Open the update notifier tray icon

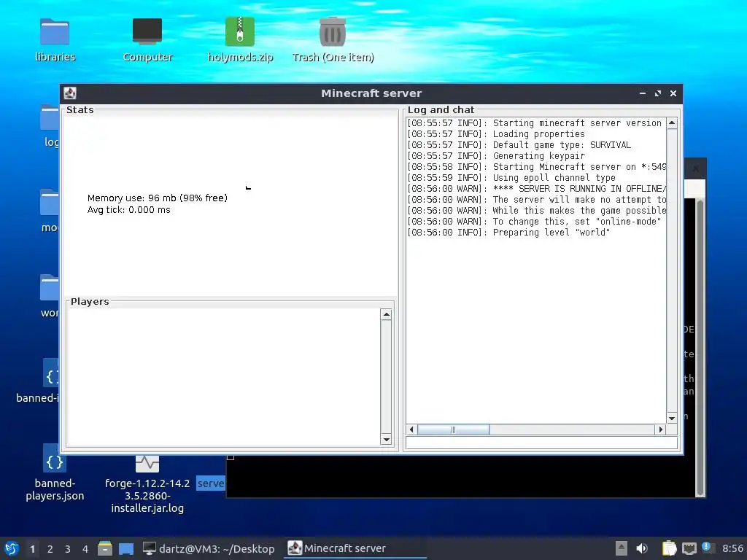coord(707,548)
